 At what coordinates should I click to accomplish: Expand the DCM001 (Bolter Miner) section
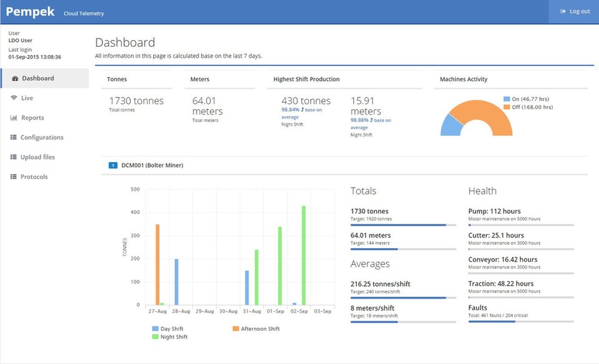[152, 165]
